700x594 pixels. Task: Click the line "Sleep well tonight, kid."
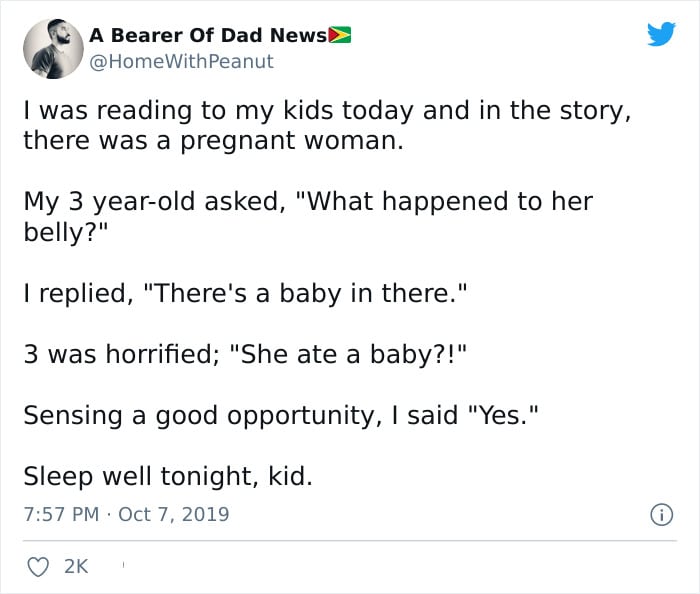(168, 476)
